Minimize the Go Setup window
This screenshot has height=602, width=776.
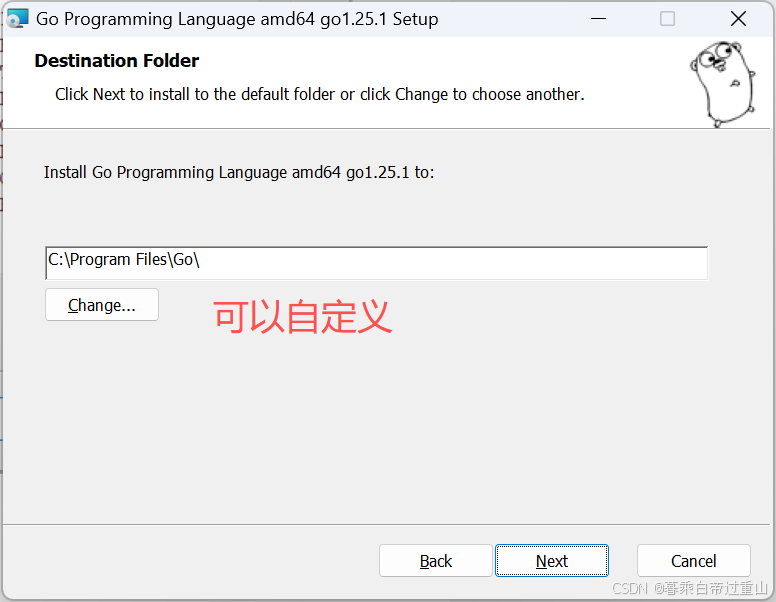[598, 19]
